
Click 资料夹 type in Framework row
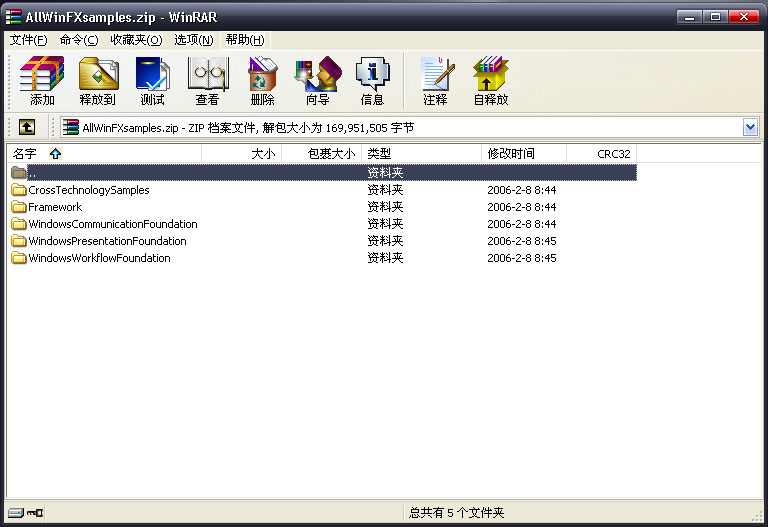(x=385, y=207)
